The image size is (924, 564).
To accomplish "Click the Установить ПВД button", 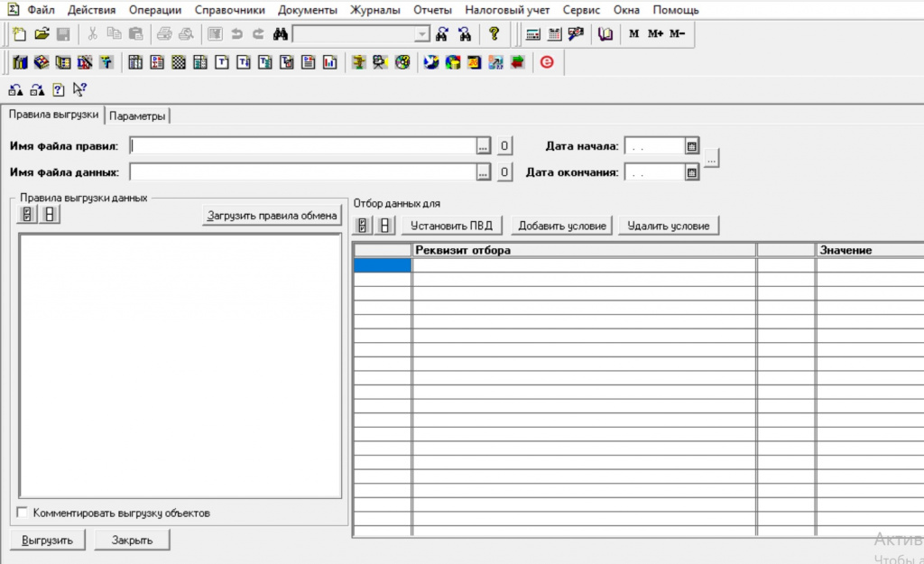I will pos(451,225).
